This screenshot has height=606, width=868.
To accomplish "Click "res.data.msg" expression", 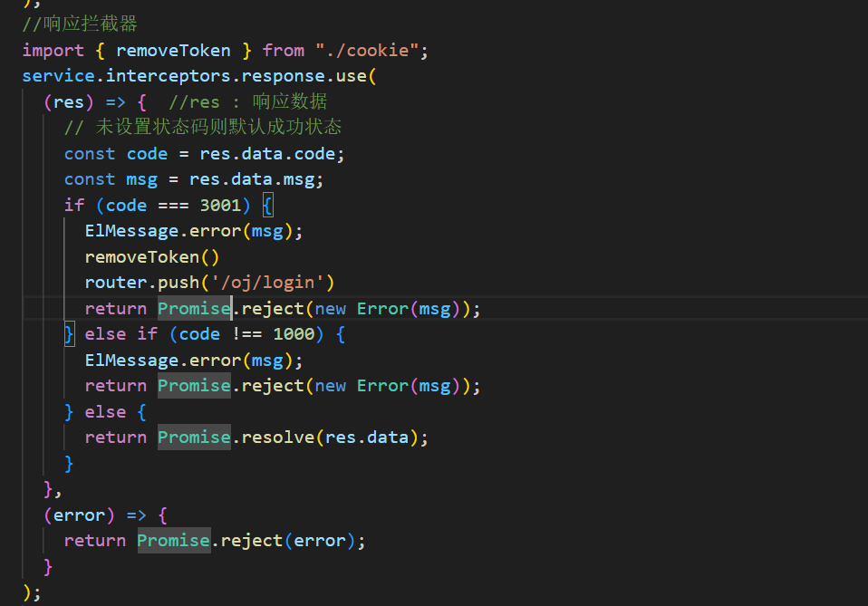I will click(x=252, y=179).
